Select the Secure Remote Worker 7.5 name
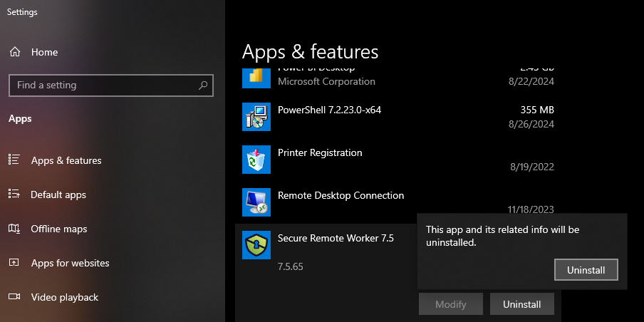Screen dimensions: 644x322 point(336,238)
